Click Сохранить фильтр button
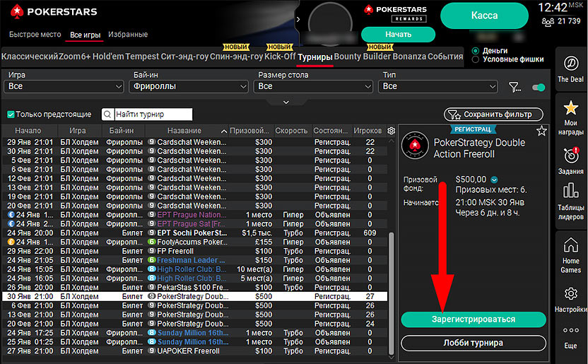Viewport: 588px width, 364px height. pos(493,115)
